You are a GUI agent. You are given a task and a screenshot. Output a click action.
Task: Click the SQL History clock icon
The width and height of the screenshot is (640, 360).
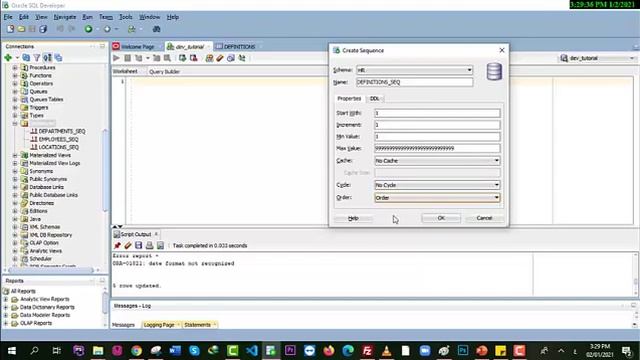pyautogui.click(x=231, y=58)
